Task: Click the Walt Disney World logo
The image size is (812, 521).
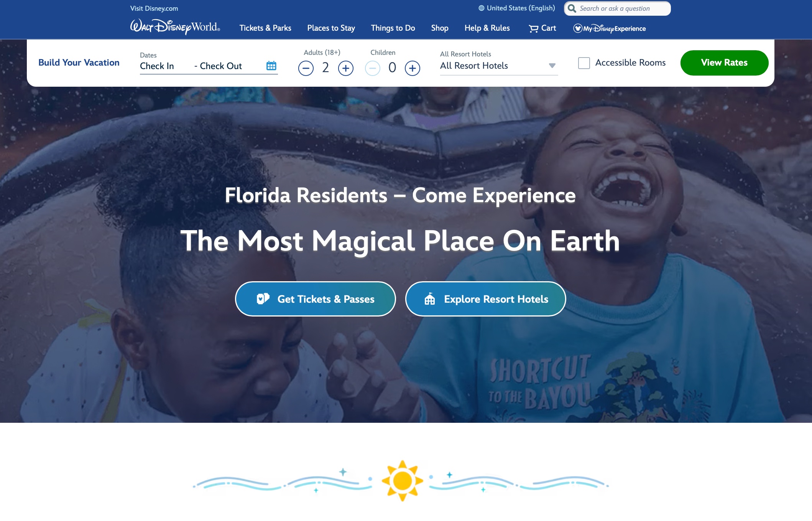Action: pos(175,27)
